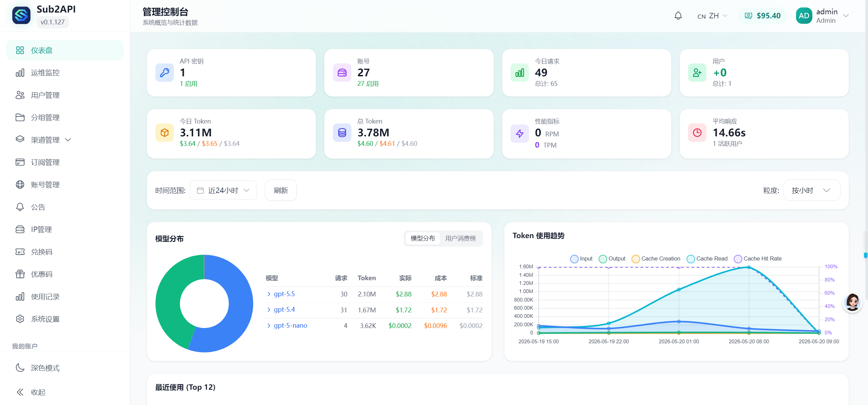Open 兑换码 from the sidebar
Screen dimensions: 868x405
(x=65, y=252)
